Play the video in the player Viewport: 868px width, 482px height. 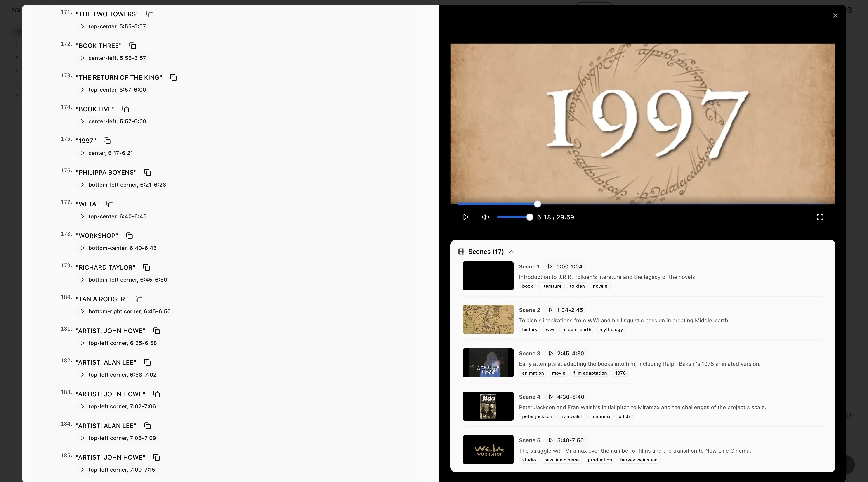tap(465, 217)
